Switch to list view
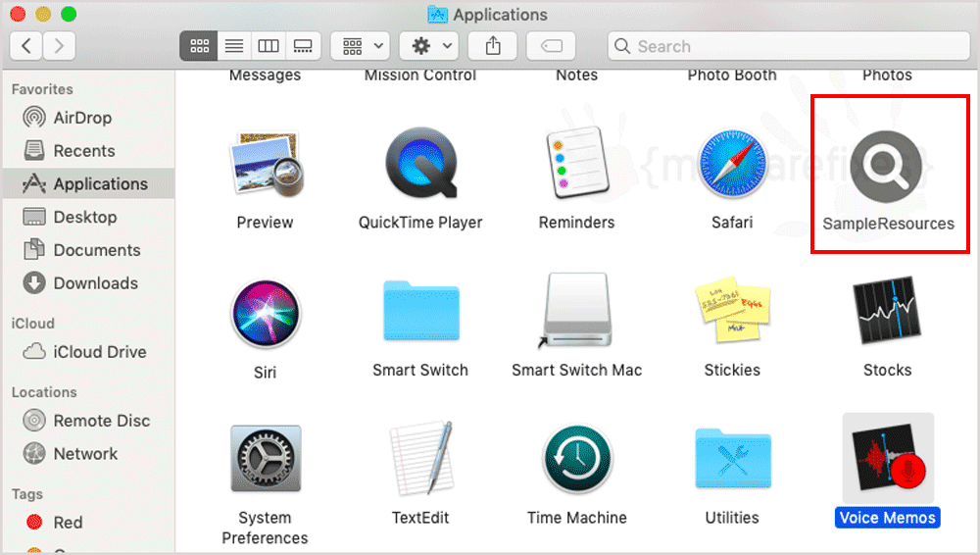The image size is (980, 555). 234,46
